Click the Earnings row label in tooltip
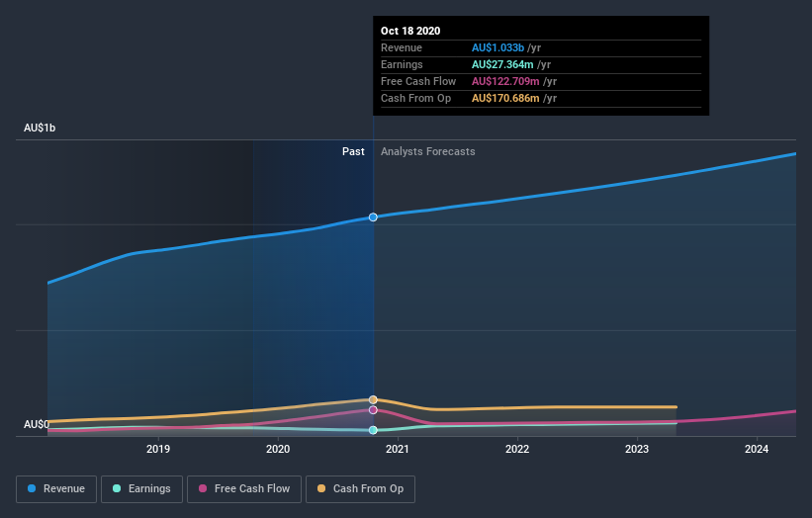Image resolution: width=812 pixels, height=518 pixels. click(x=402, y=64)
